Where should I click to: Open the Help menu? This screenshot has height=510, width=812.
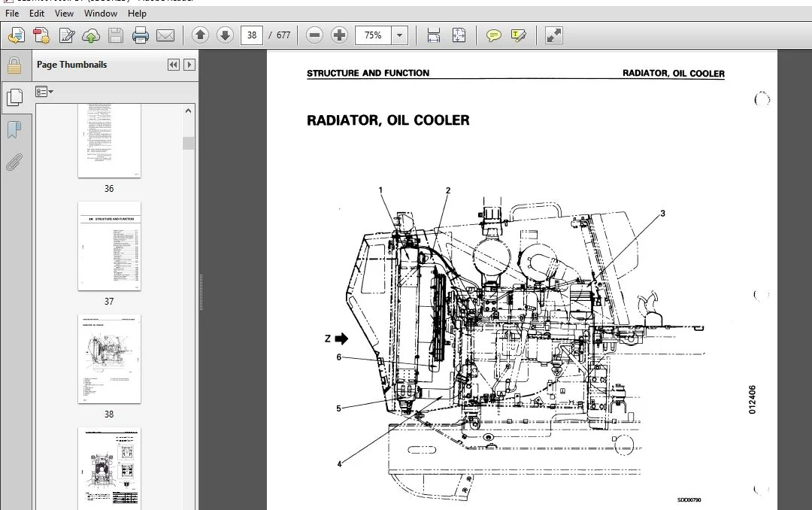coord(138,14)
